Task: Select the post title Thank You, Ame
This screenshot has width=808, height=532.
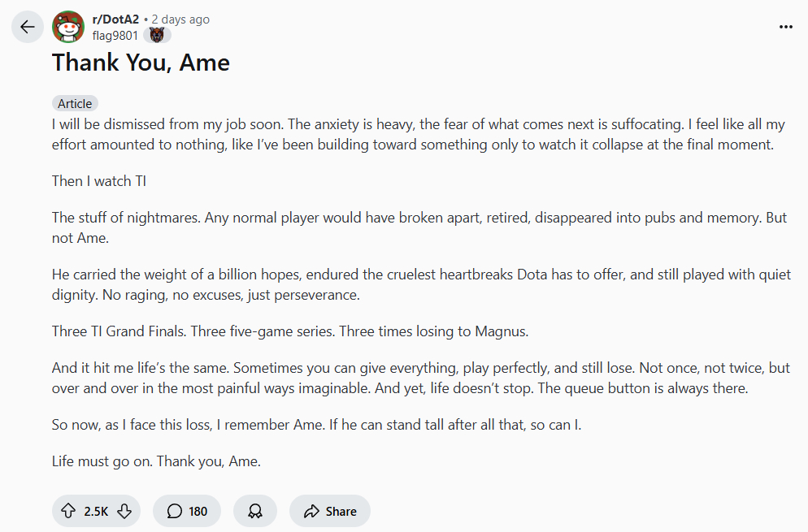Action: click(141, 63)
